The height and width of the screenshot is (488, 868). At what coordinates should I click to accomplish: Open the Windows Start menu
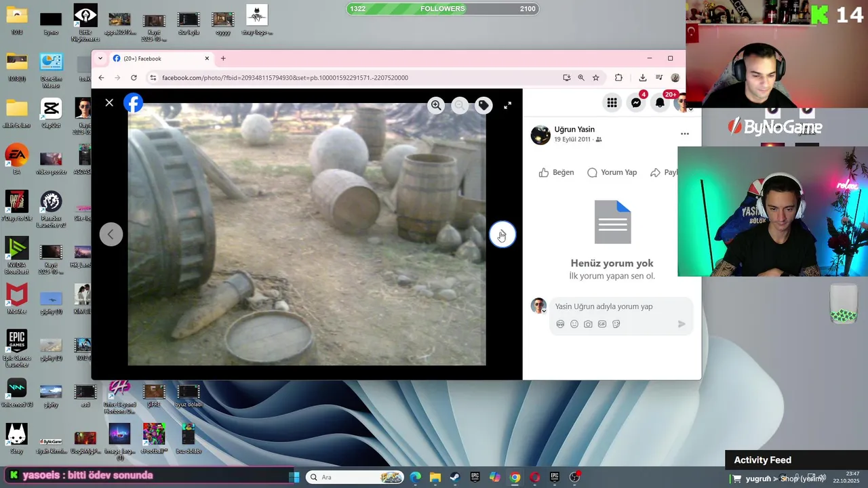(x=294, y=477)
